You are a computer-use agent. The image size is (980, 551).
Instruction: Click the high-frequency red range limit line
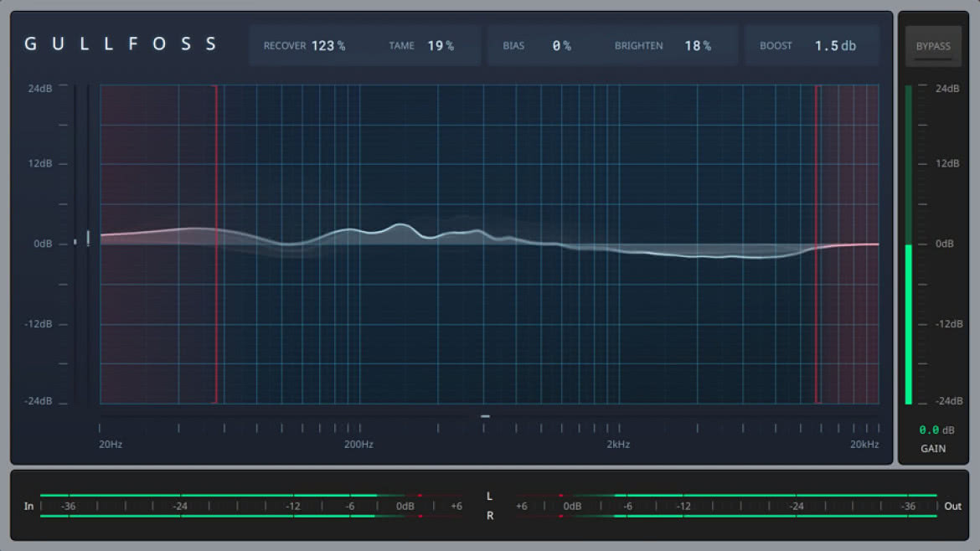click(x=817, y=244)
